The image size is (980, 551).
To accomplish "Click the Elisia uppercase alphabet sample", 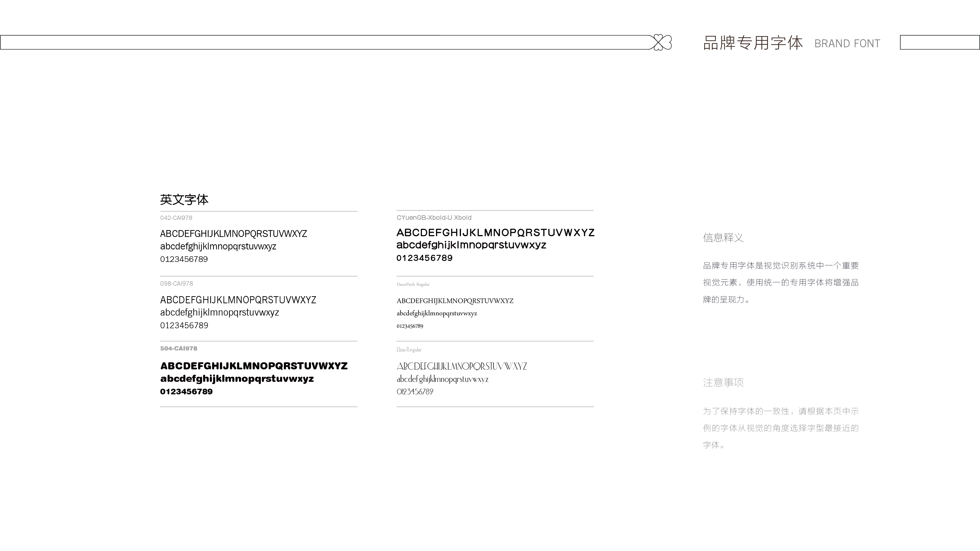I will 461,367.
